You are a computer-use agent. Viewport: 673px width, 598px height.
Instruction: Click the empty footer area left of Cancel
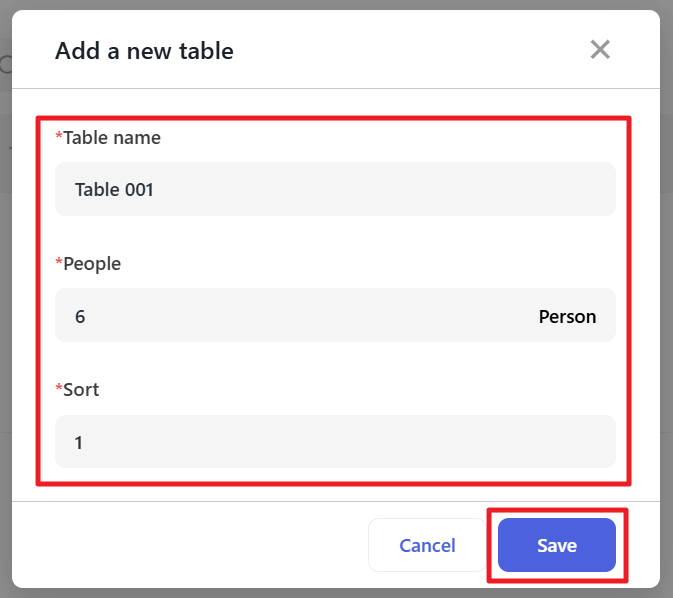(190, 545)
